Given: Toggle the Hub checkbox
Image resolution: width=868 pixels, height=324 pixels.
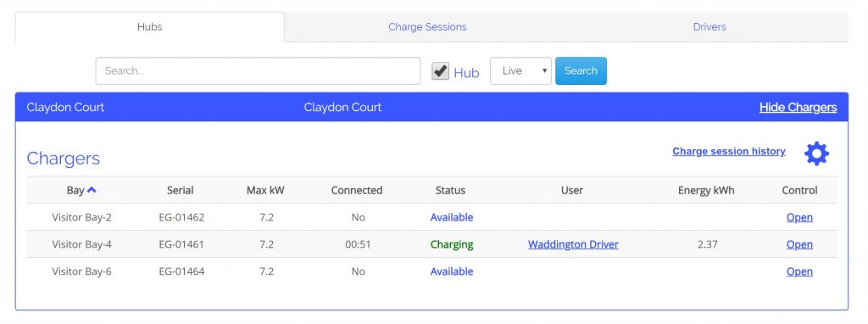Looking at the screenshot, I should (441, 71).
